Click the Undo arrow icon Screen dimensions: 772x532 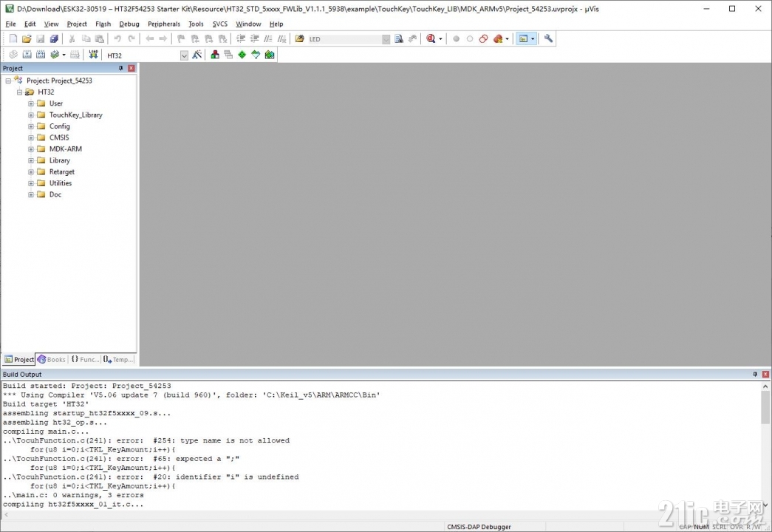117,39
